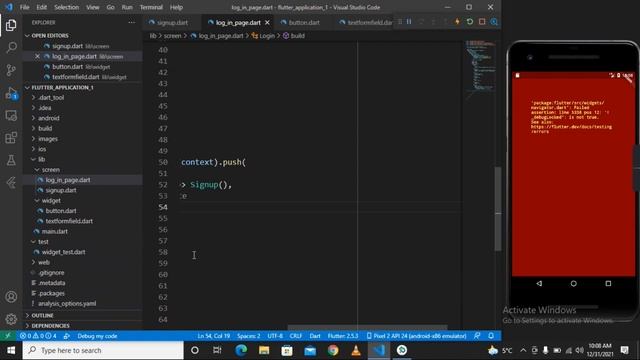
Task: Open notifications bell in status bar
Action: (491, 336)
